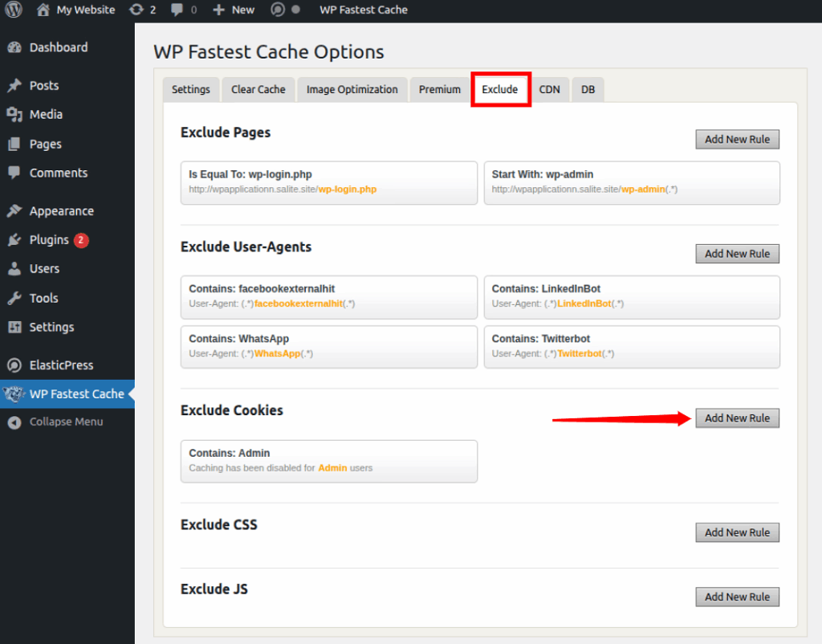Click Add New Rule under Exclude JS
Viewport: 822px width, 644px height.
(737, 597)
